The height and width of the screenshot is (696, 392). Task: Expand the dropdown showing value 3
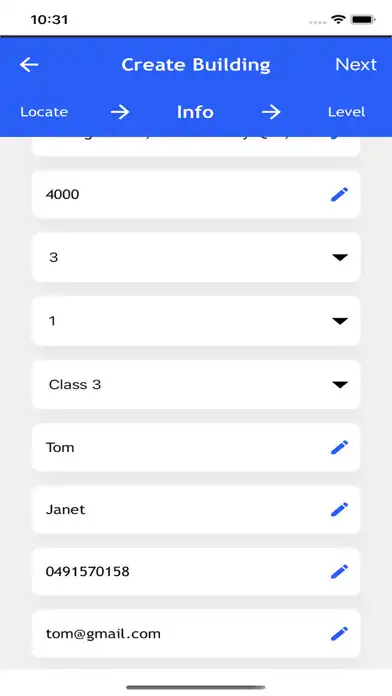(x=340, y=257)
